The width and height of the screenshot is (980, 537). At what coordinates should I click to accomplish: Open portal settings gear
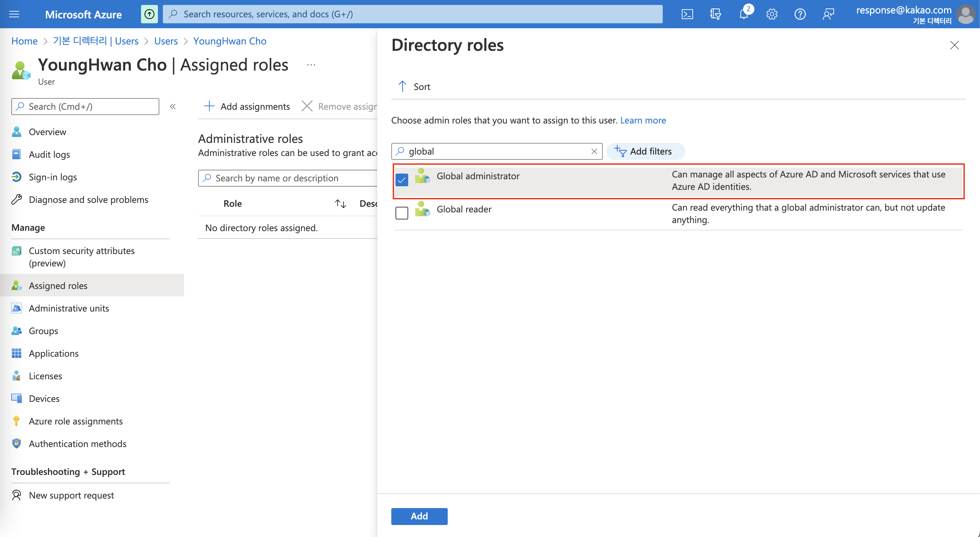click(x=772, y=14)
